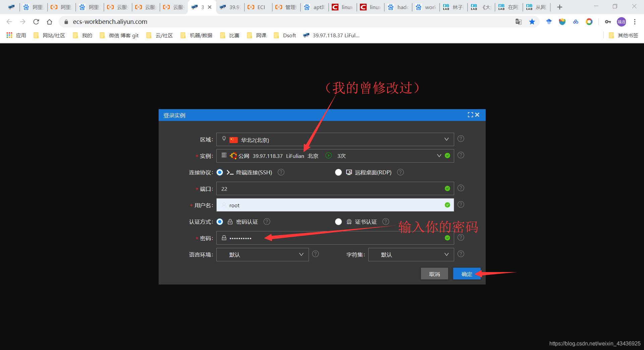644x350 pixels.
Task: Expand the 语言环境 dropdown set to 默认
Action: pos(263,255)
